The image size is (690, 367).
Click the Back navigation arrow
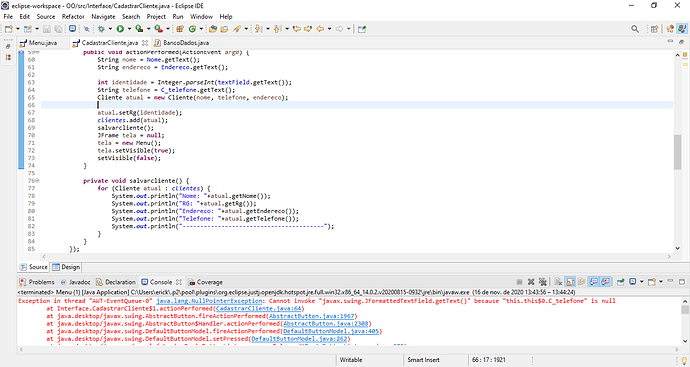point(320,29)
